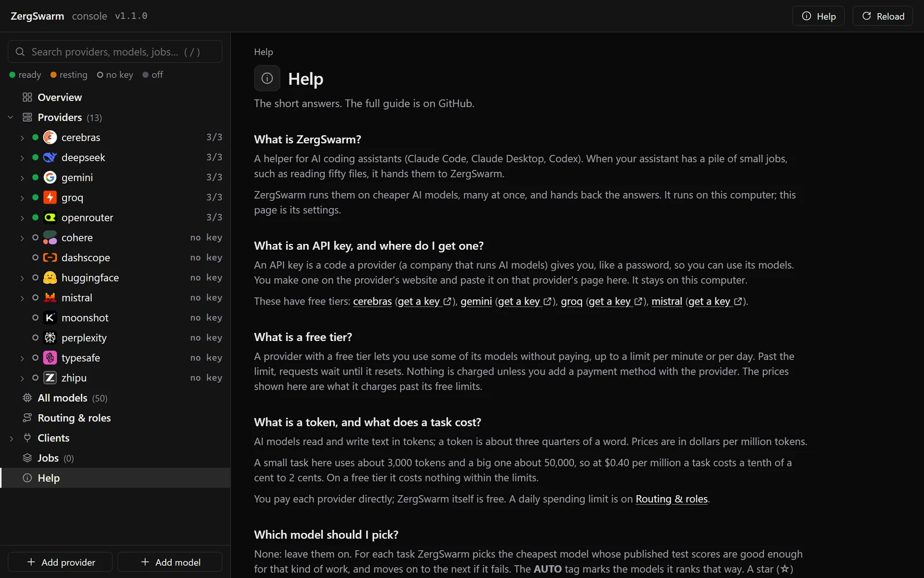The height and width of the screenshot is (578, 924).
Task: Click the cohere logo icon
Action: click(50, 238)
